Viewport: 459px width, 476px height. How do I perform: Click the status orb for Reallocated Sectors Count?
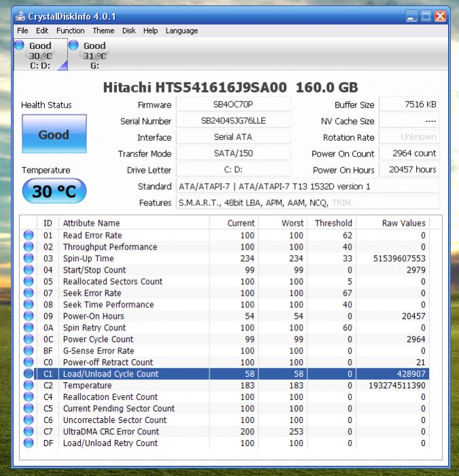29,282
